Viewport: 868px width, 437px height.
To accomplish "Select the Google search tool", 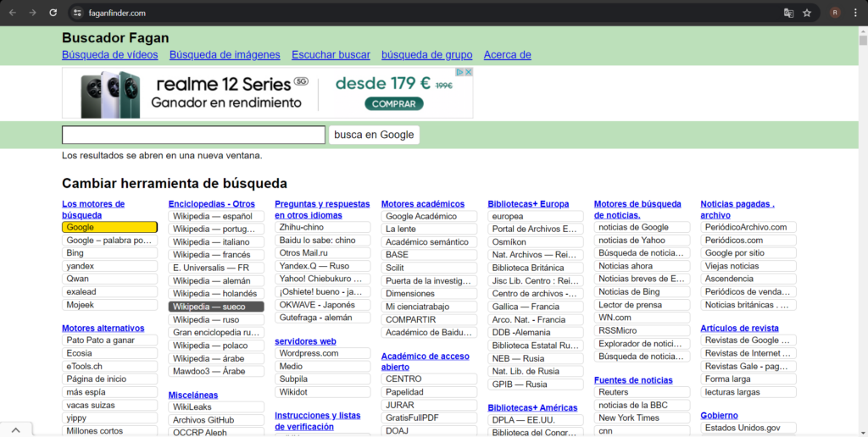I will pyautogui.click(x=109, y=227).
